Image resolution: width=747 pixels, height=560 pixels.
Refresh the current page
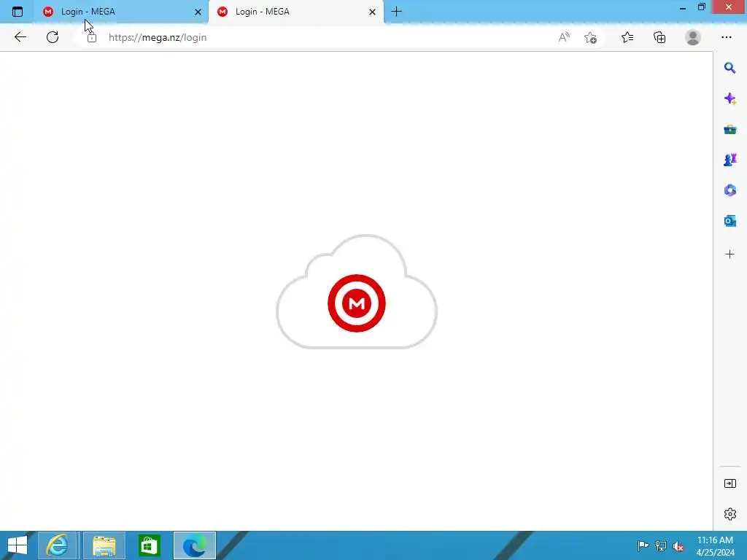pos(53,37)
